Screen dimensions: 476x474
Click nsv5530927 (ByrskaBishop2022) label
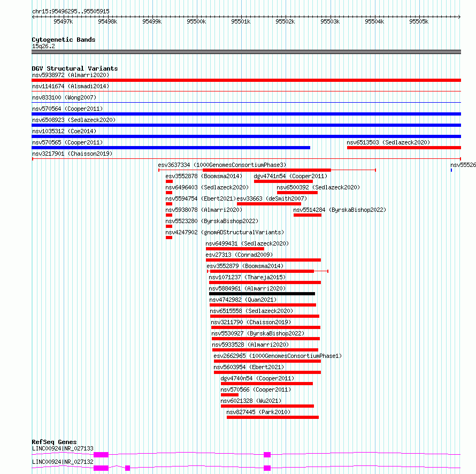[258, 333]
